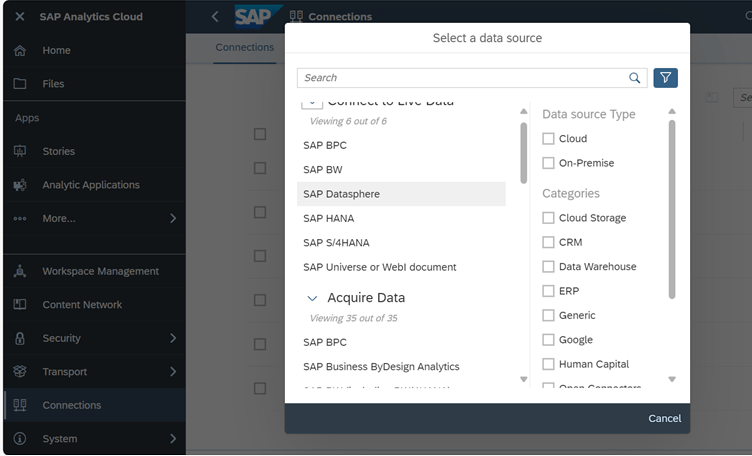Select SAP S/4HANA data source

[x=401, y=243]
